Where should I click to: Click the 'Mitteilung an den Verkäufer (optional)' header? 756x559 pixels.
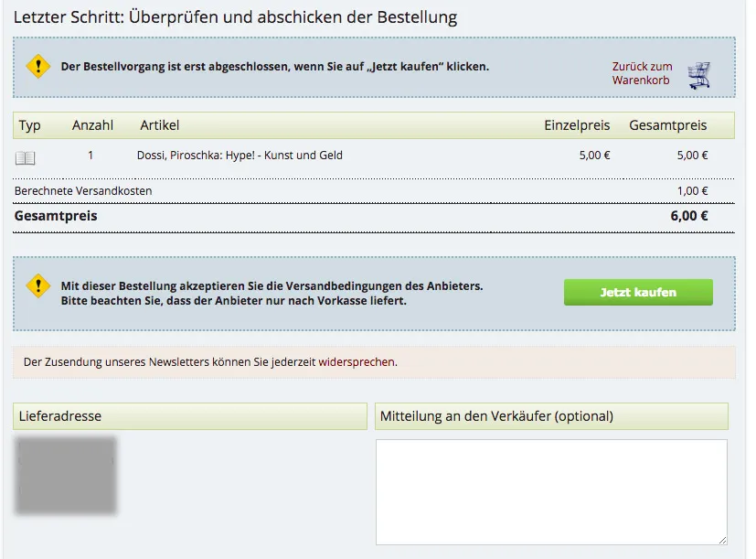click(496, 416)
